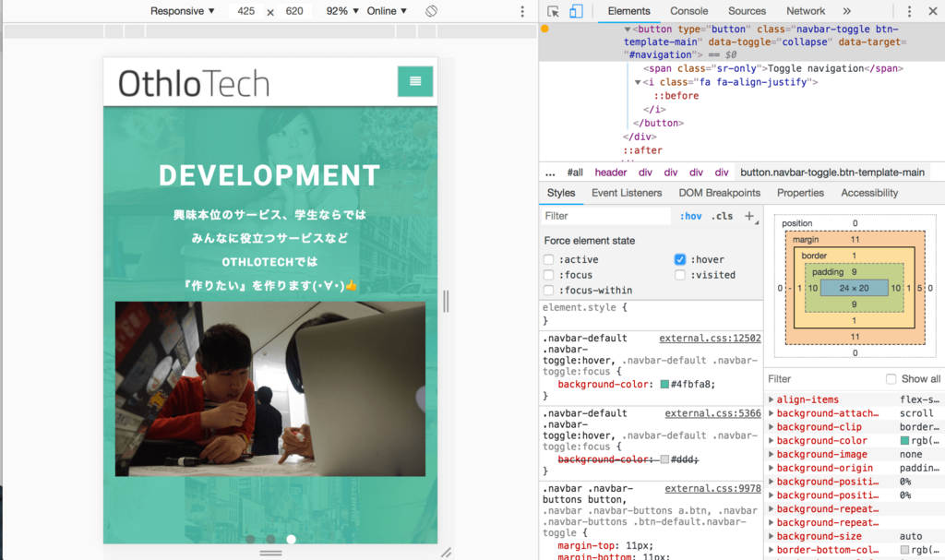Expand the align-items computed property

771,399
